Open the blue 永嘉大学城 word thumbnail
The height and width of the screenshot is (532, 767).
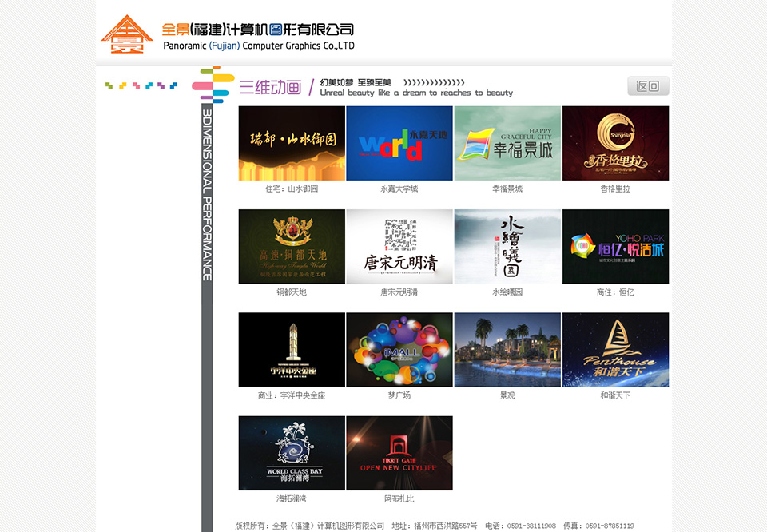coord(399,142)
